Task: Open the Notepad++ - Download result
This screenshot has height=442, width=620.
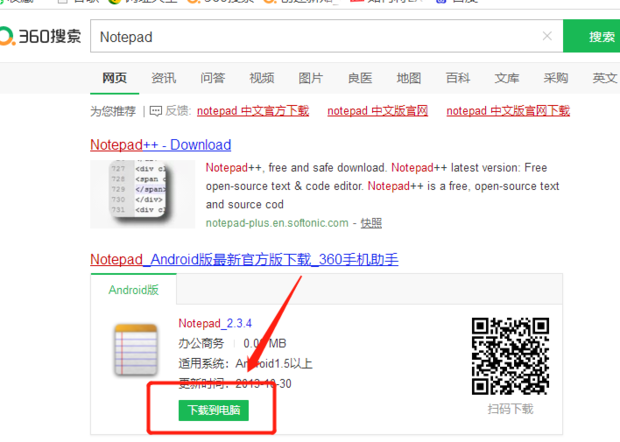Action: (x=161, y=145)
